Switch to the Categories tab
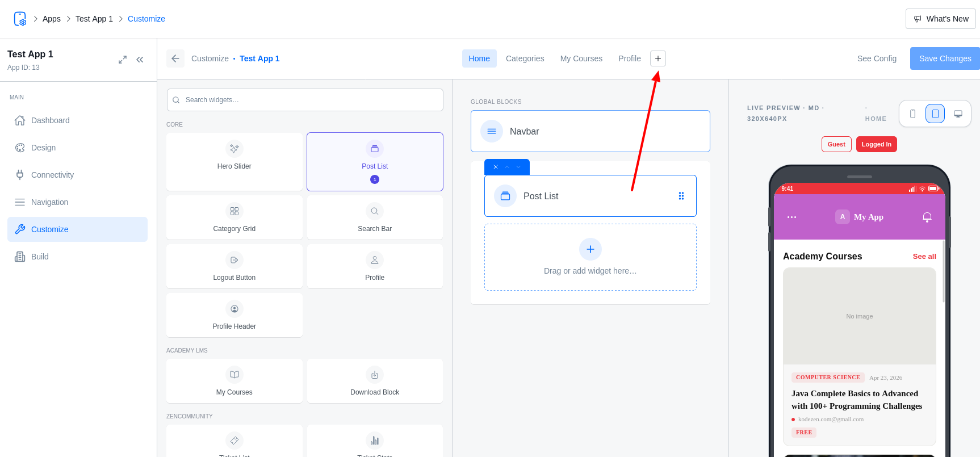Image resolution: width=980 pixels, height=457 pixels. [x=525, y=58]
